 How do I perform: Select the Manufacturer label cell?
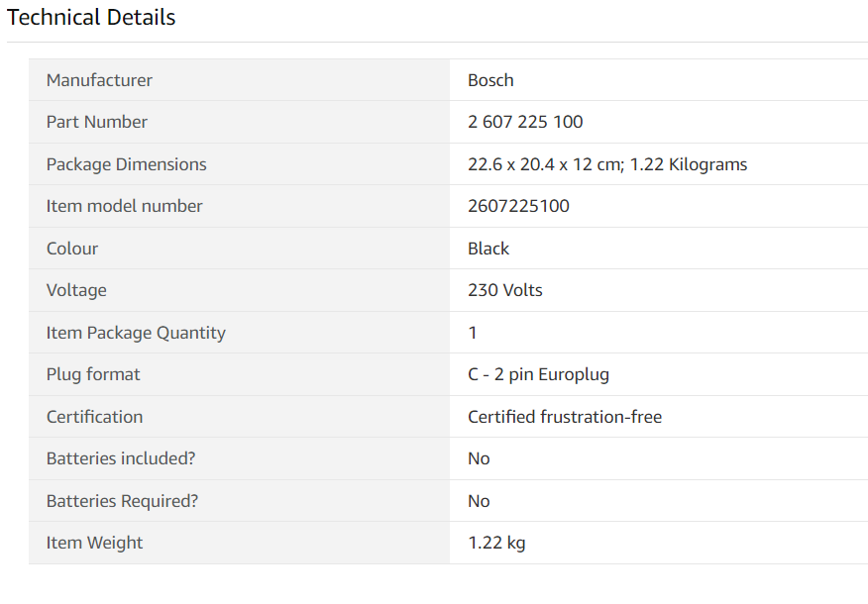pyautogui.click(x=239, y=80)
